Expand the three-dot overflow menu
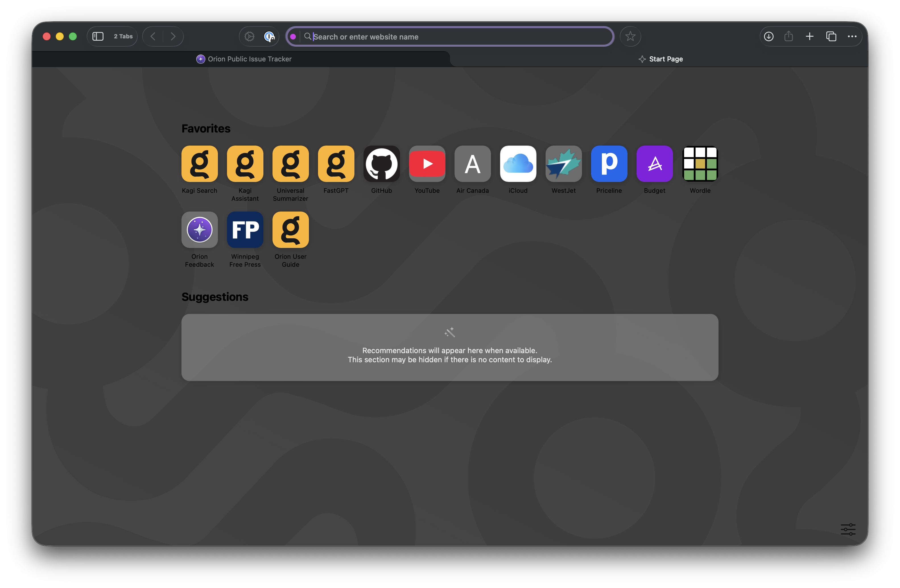900x588 pixels. tap(852, 36)
